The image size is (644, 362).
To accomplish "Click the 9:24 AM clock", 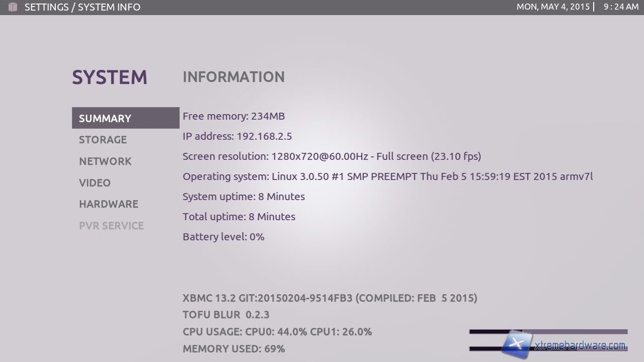I will point(621,7).
